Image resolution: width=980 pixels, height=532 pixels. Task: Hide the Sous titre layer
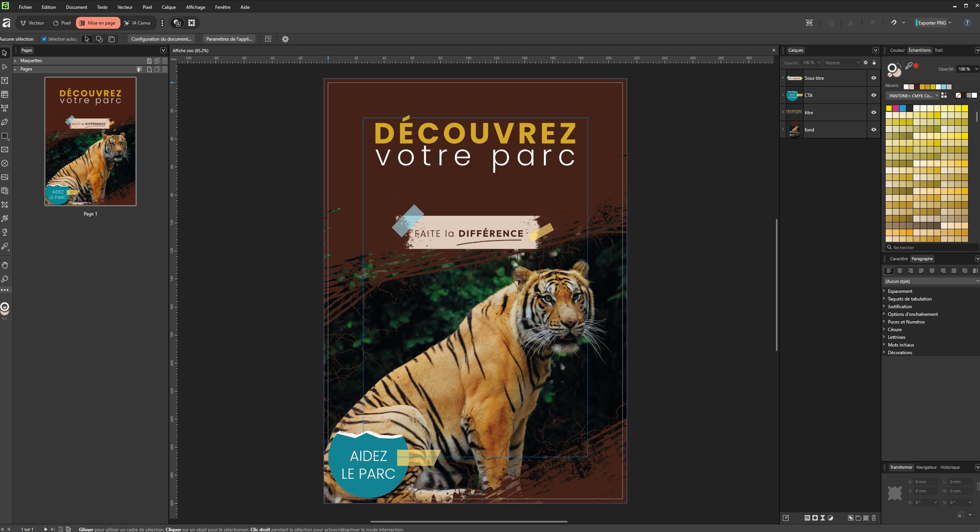[x=873, y=78]
